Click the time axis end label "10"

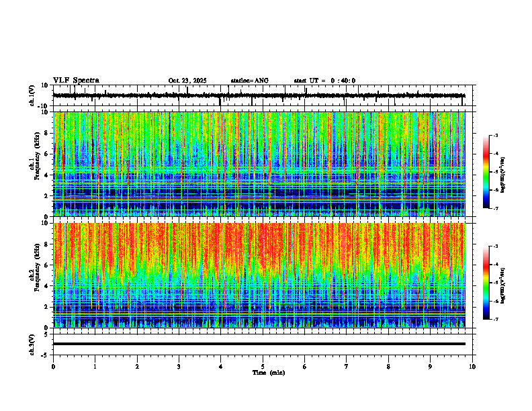[472, 367]
